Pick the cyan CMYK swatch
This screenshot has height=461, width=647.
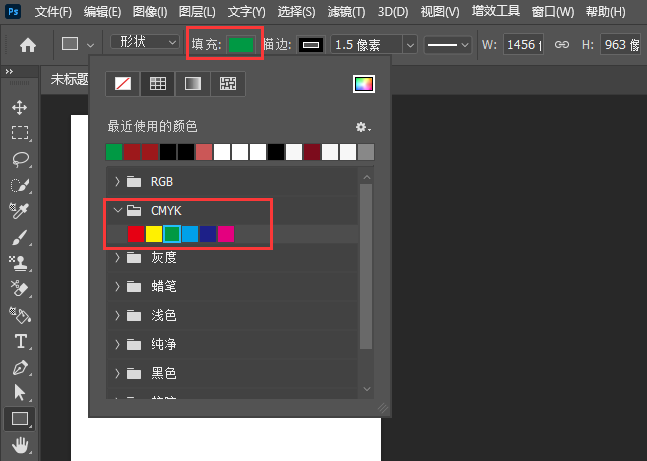190,234
